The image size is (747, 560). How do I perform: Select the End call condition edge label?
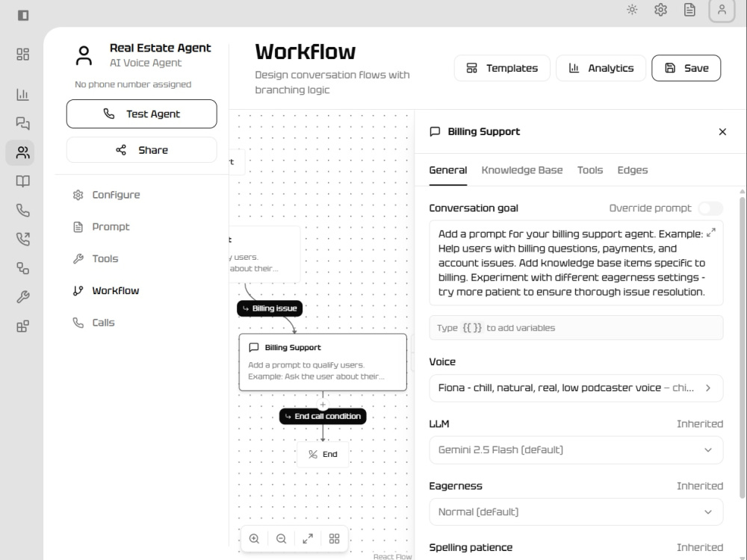click(323, 416)
